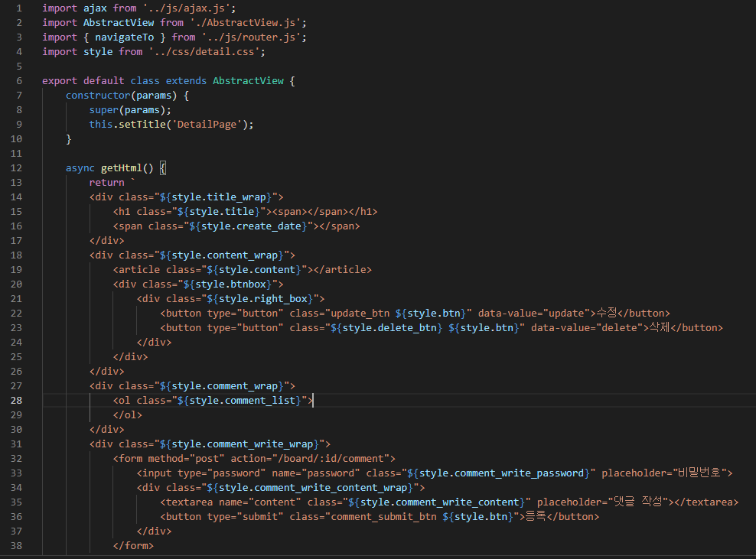Image resolution: width=756 pixels, height=559 pixels.
Task: Click the constructor method name
Action: click(x=98, y=96)
